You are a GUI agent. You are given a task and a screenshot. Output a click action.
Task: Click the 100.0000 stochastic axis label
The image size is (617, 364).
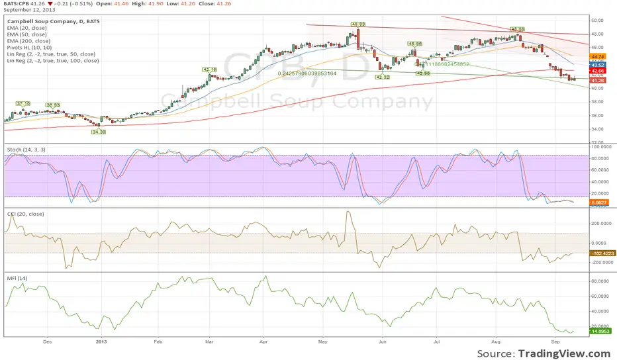(601, 146)
